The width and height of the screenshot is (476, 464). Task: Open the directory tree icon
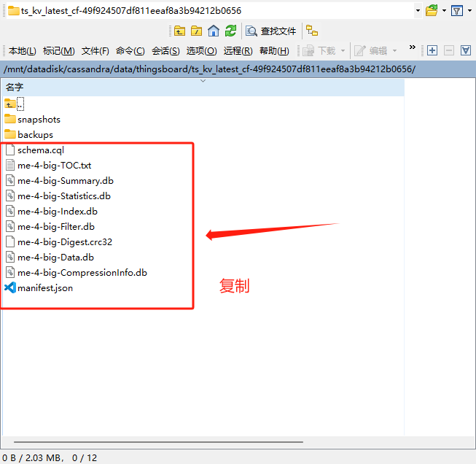(312, 31)
